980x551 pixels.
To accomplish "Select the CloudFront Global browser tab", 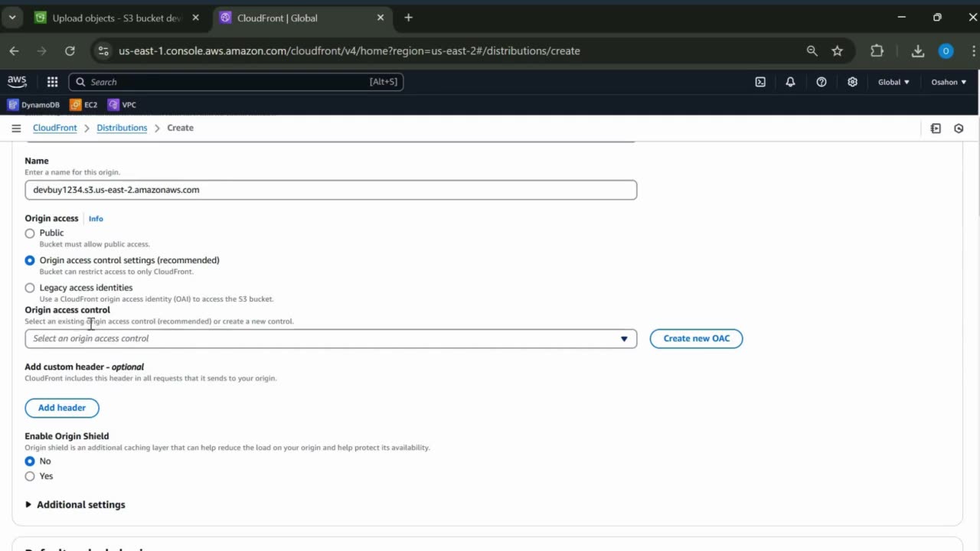I will 302,18.
